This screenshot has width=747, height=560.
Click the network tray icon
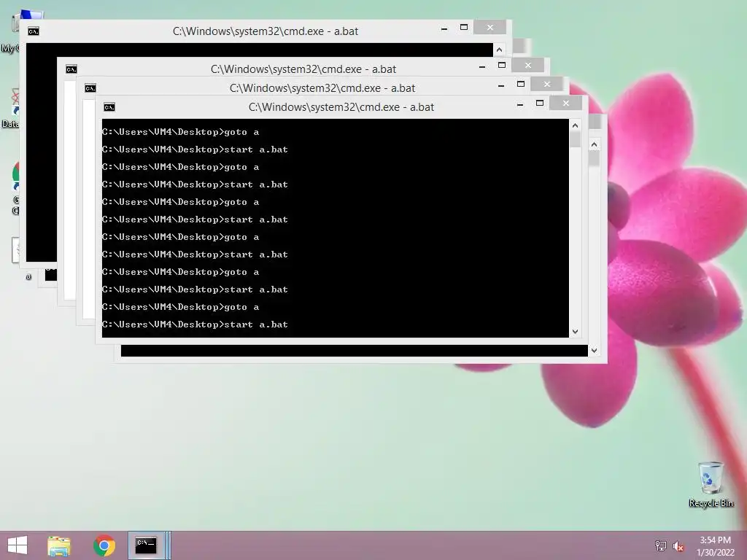(x=660, y=545)
